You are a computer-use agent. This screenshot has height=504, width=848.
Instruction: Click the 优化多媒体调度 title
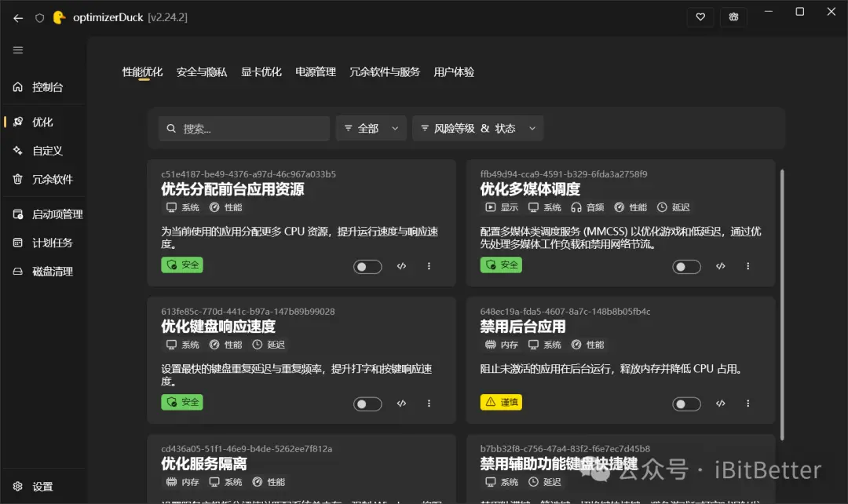pos(530,189)
